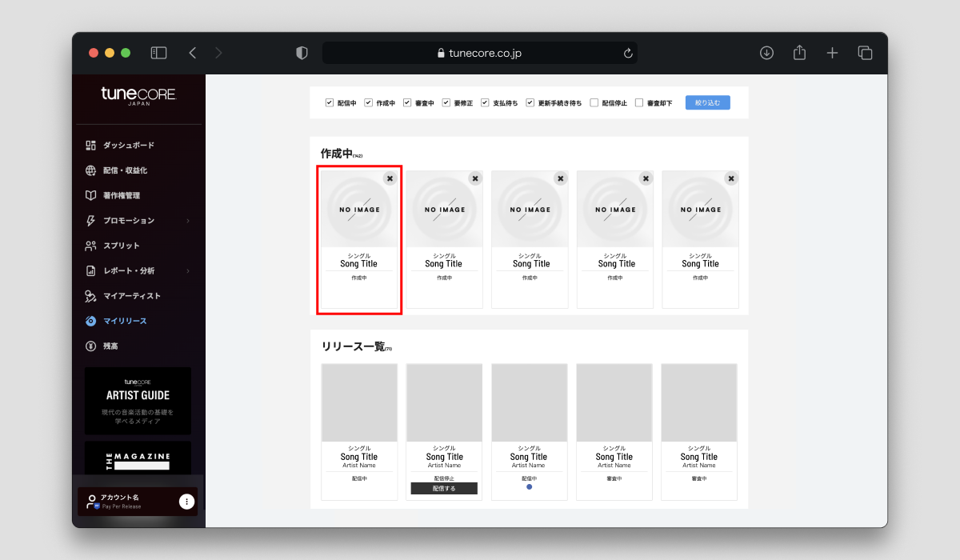Open the leftmost draft's NO IMAGE thumbnail
Image resolution: width=960 pixels, height=560 pixels.
(359, 210)
